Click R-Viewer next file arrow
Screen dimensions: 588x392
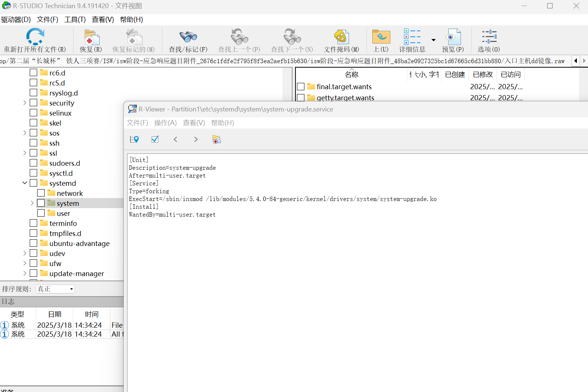tap(196, 139)
